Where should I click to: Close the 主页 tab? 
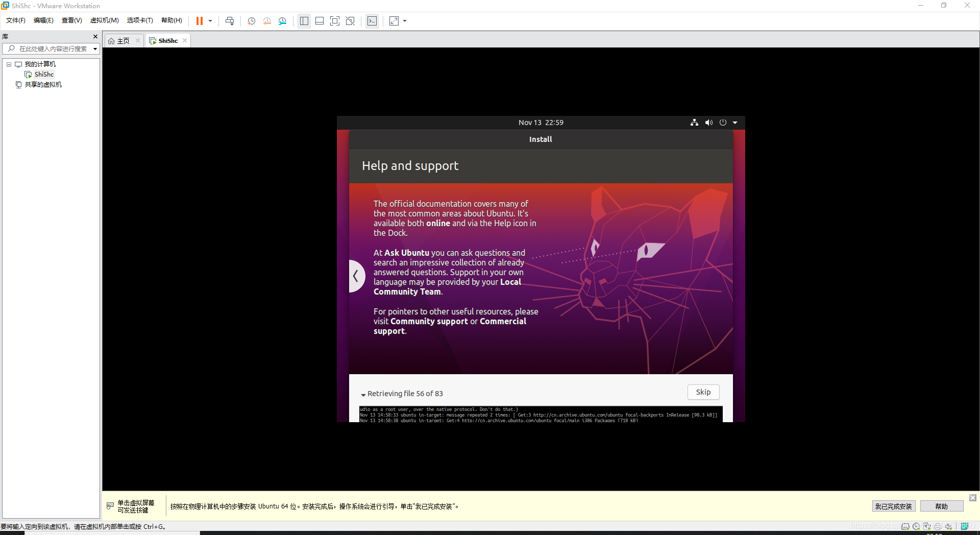(138, 40)
